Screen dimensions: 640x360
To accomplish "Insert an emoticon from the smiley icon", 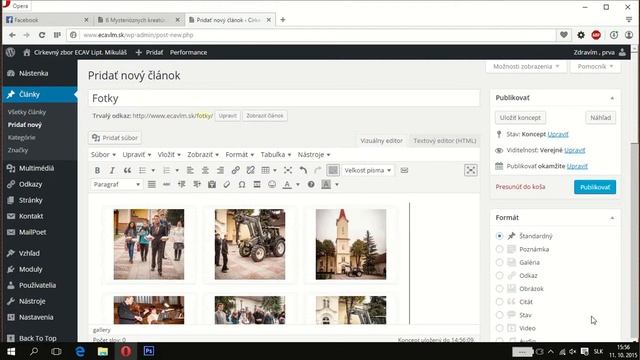I will point(272,184).
